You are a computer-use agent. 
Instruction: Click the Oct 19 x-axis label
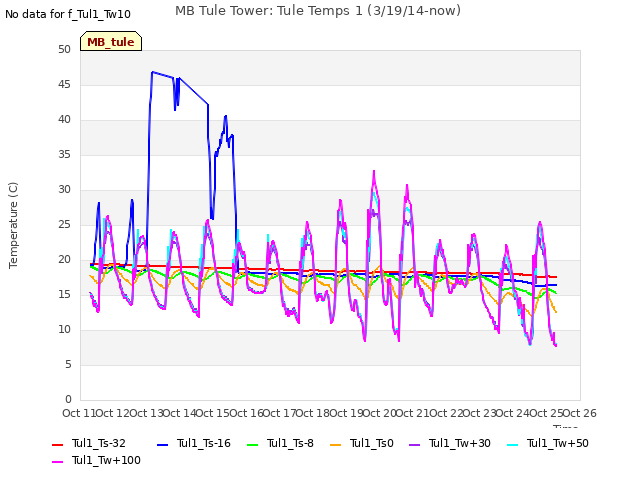tap(346, 414)
